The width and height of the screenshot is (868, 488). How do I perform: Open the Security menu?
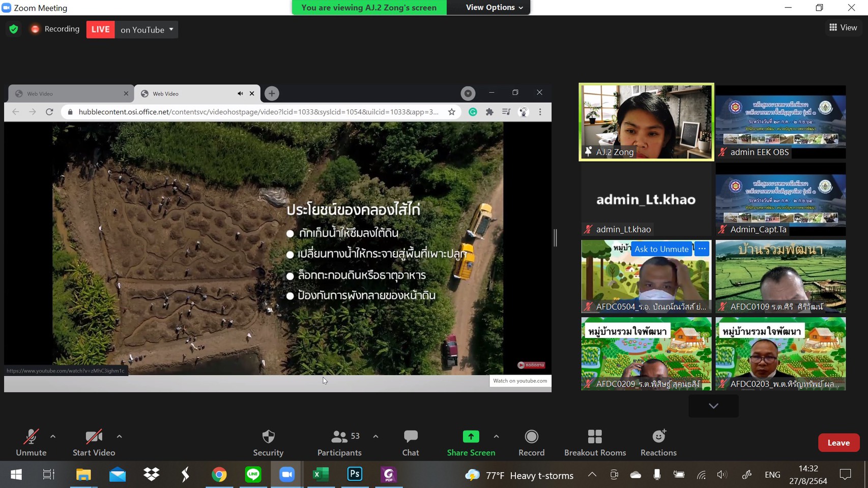[268, 443]
